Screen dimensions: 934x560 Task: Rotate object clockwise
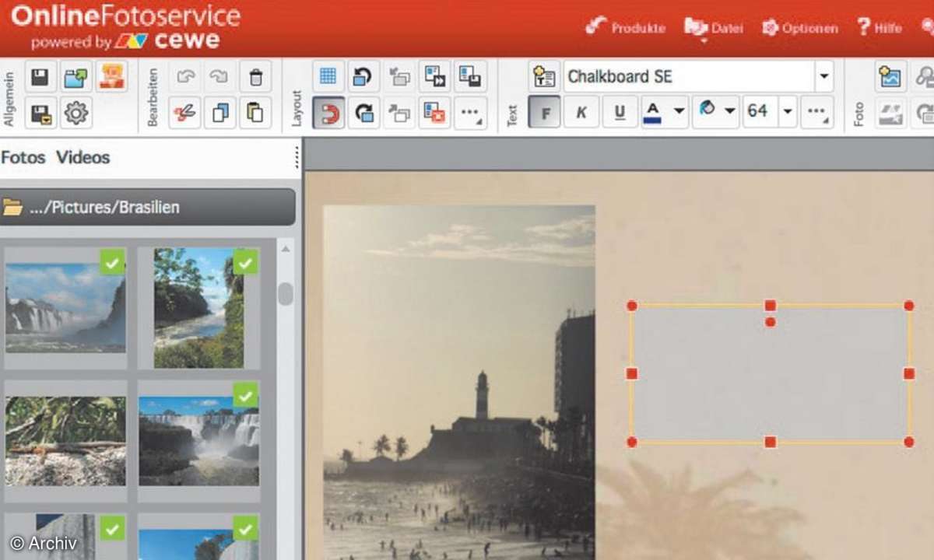(x=364, y=113)
